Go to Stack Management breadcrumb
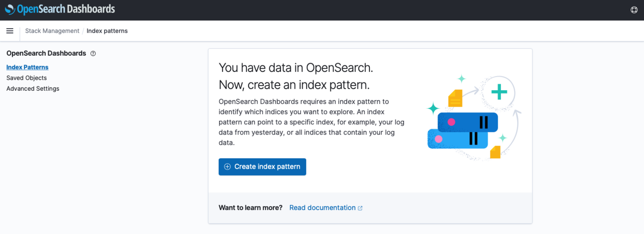The height and width of the screenshot is (234, 644). (x=52, y=31)
